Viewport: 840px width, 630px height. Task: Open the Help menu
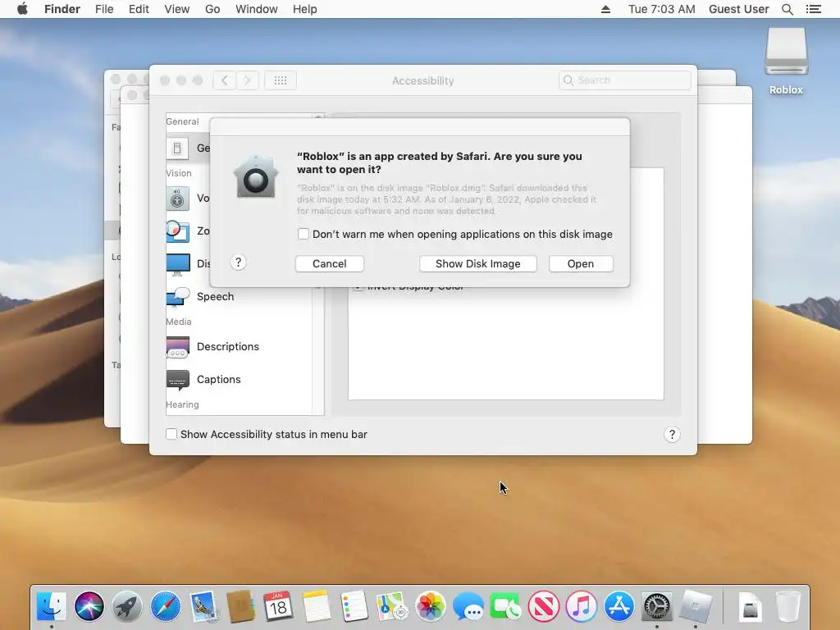click(305, 9)
